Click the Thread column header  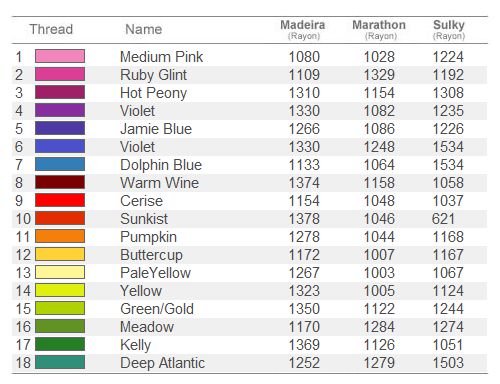click(x=51, y=29)
